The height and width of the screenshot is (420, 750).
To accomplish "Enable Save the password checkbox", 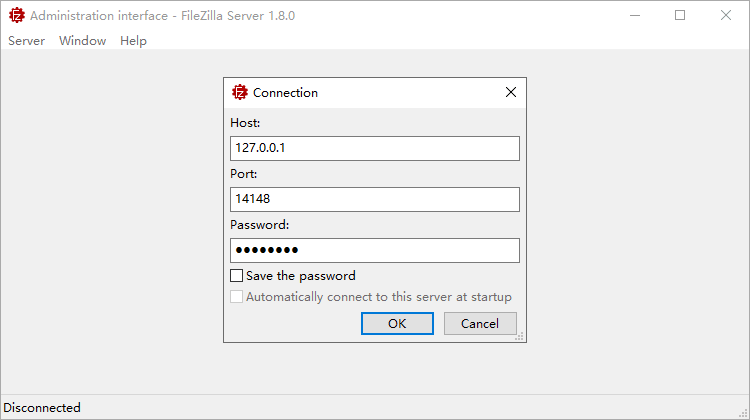I will pyautogui.click(x=237, y=276).
